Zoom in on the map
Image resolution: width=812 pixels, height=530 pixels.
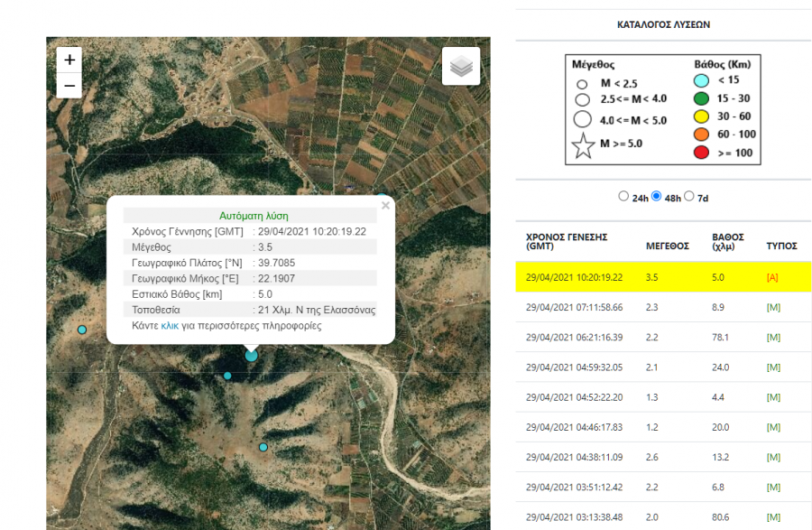[x=69, y=60]
